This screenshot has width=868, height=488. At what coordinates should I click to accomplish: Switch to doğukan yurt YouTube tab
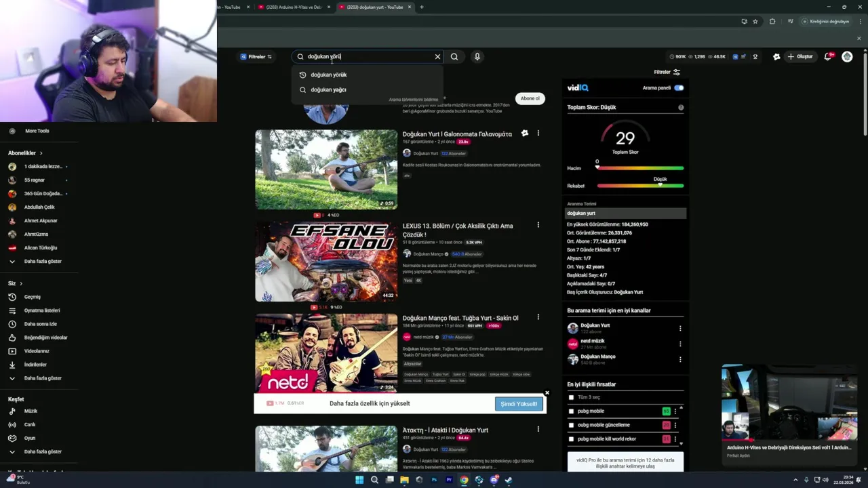[374, 7]
